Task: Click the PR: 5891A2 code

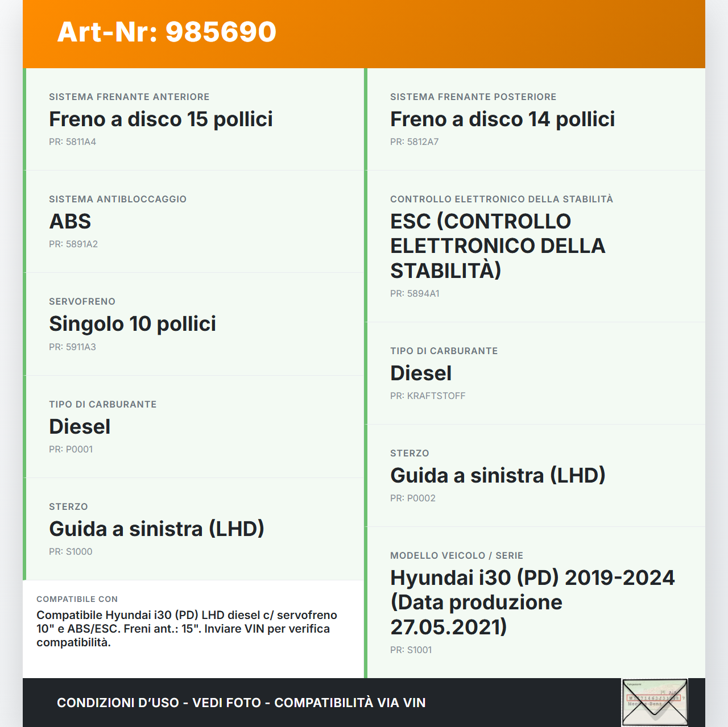Action: pyautogui.click(x=73, y=244)
